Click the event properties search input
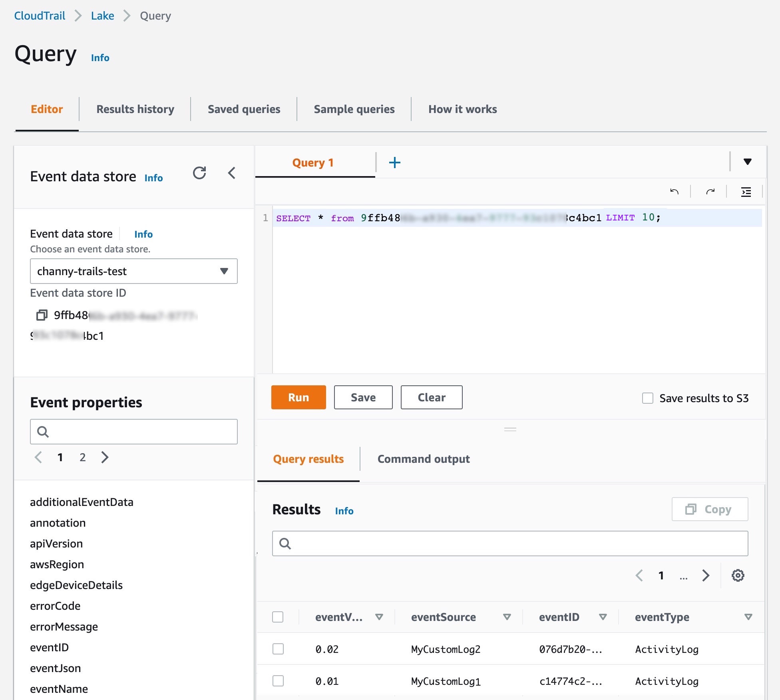Screen dimensions: 780x700 pos(134,430)
